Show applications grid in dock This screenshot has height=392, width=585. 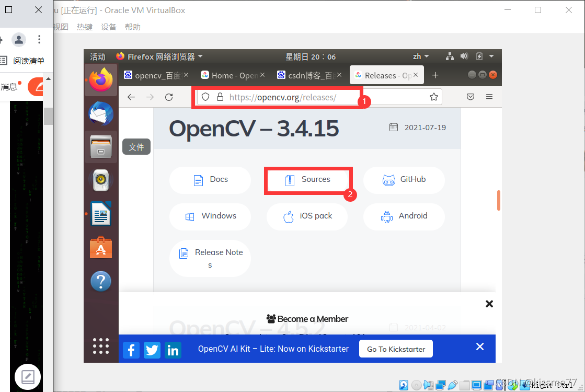point(101,346)
